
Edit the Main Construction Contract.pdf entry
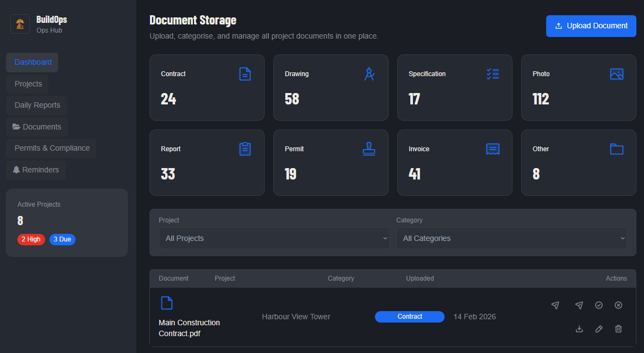pos(599,329)
